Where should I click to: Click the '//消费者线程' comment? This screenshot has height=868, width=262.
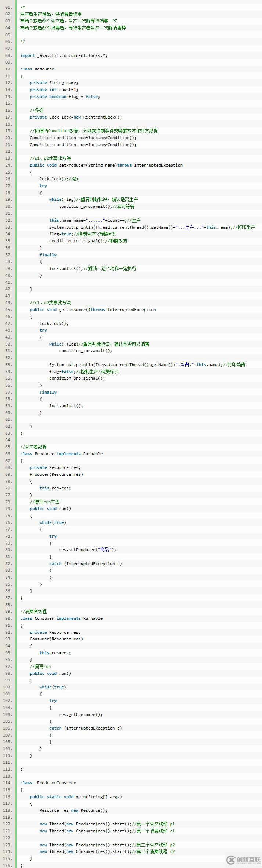pos(33,611)
